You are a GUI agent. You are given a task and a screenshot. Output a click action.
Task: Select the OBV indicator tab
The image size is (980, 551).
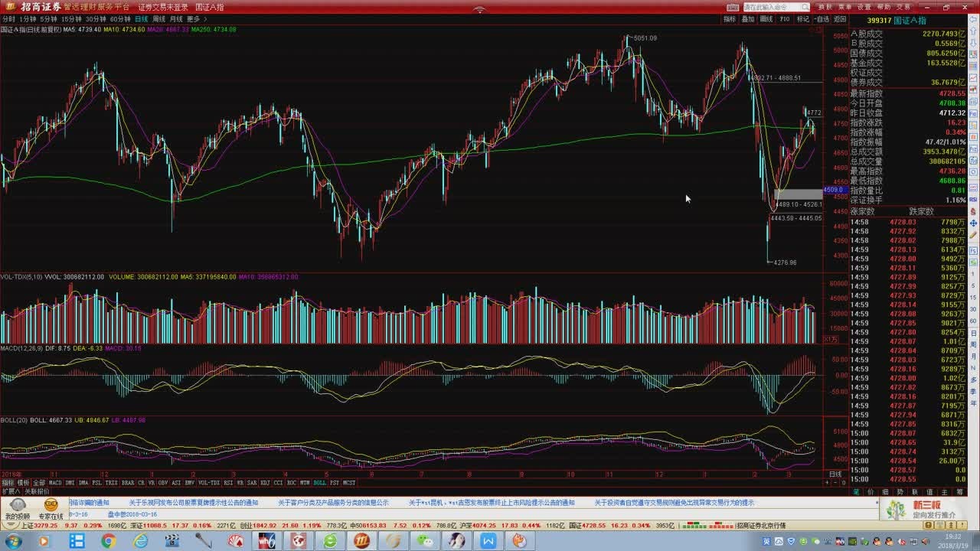pos(162,483)
